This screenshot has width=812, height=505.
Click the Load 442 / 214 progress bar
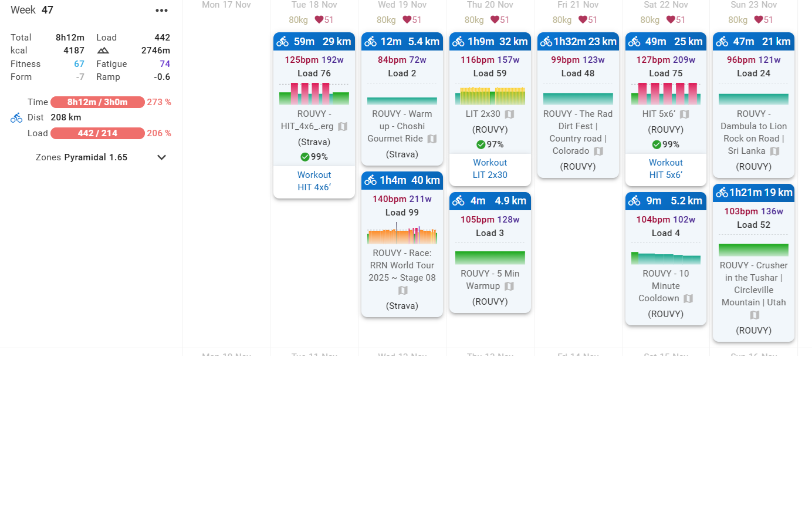point(97,133)
